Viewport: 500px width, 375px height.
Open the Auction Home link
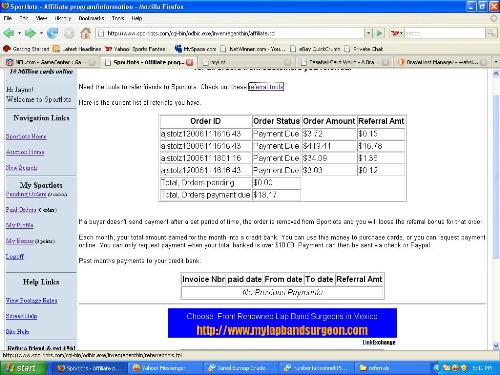click(25, 152)
